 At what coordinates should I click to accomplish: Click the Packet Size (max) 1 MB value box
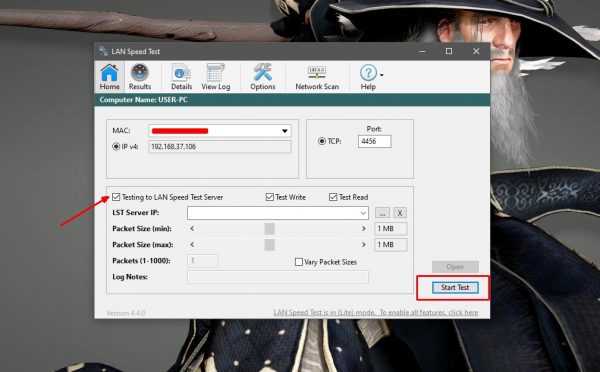point(391,245)
